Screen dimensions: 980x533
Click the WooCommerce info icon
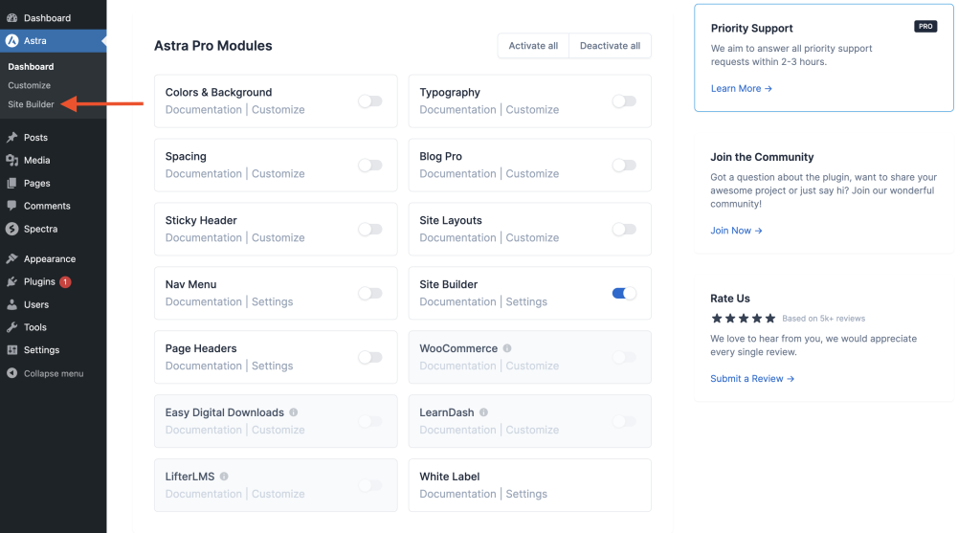507,348
